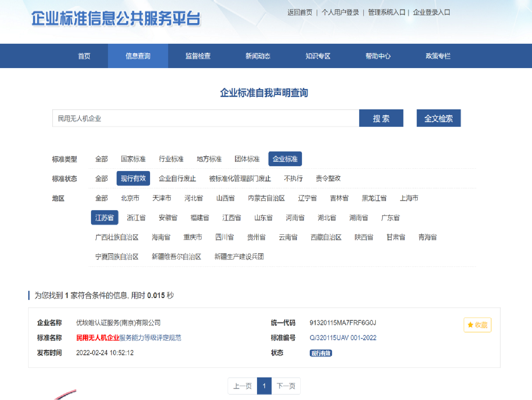532x400 pixels.
Task: Open standard Q/320115UAV 001-2022
Action: click(x=342, y=338)
